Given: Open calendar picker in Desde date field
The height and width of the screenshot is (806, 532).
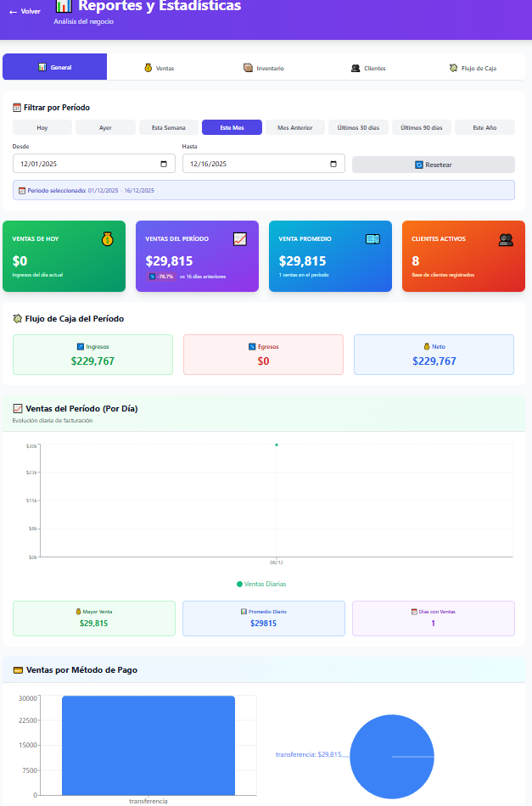Looking at the screenshot, I should 164,164.
